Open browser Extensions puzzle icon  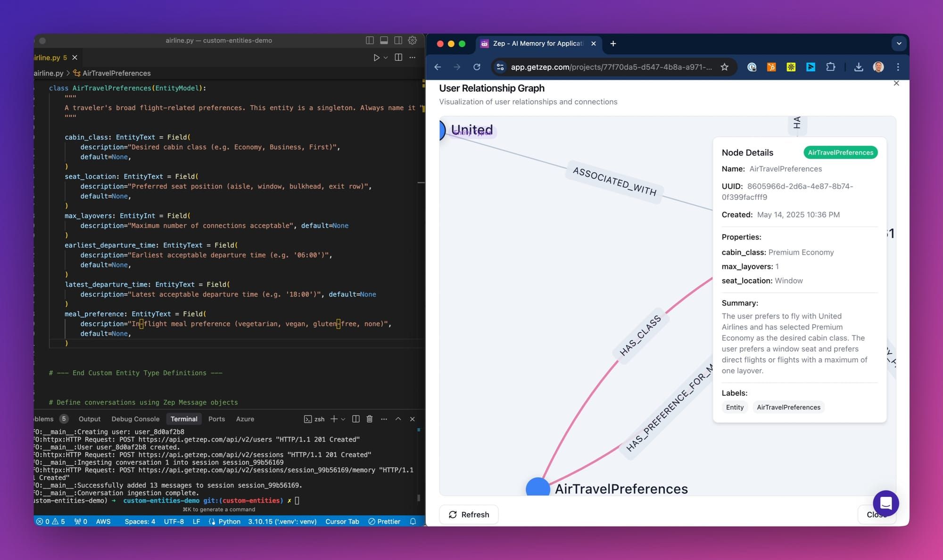(x=831, y=67)
